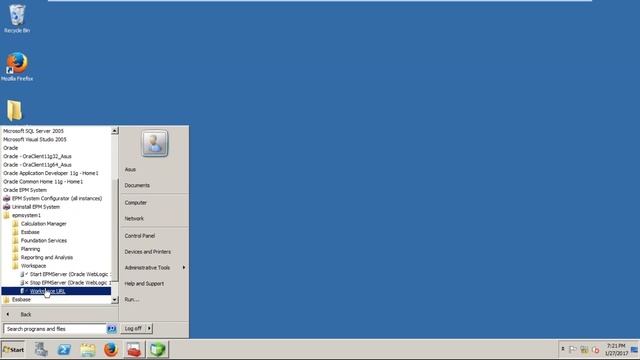Open Computer from the Start menu
The height and width of the screenshot is (360, 640).
136,202
